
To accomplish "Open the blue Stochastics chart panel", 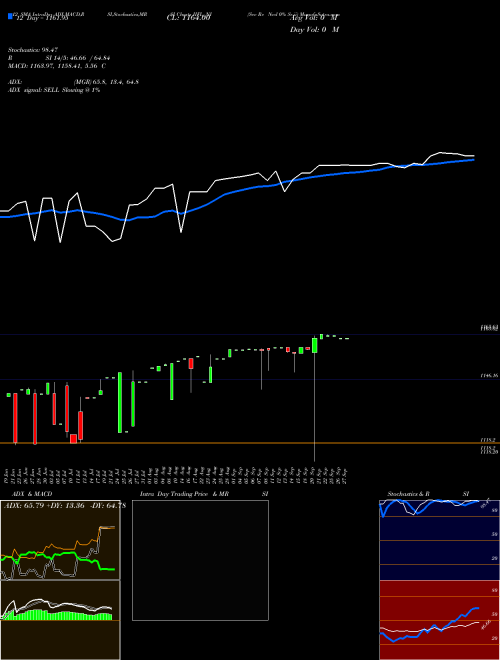I will [x=439, y=540].
